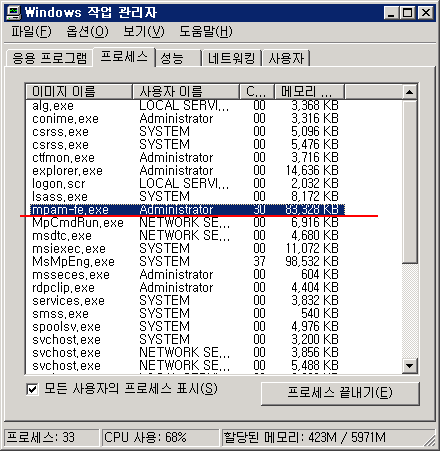Open the 파일(F) menu
The image size is (440, 451).
point(32,32)
